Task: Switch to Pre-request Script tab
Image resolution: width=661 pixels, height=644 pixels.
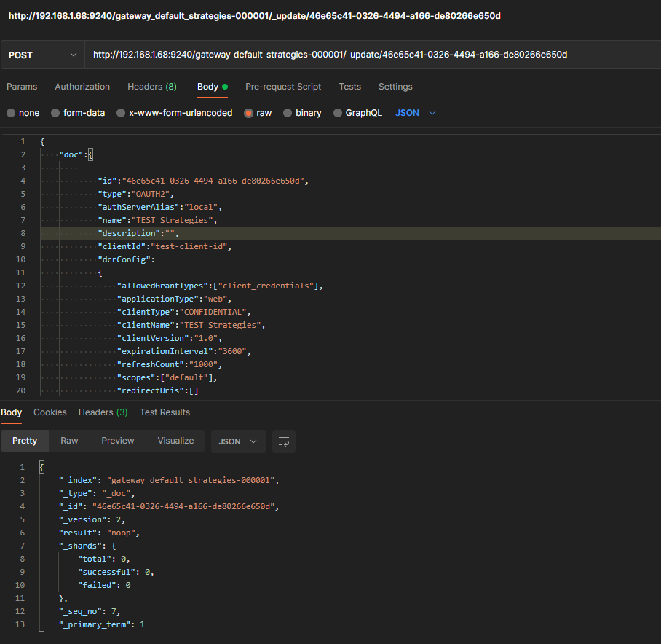Action: (x=283, y=87)
